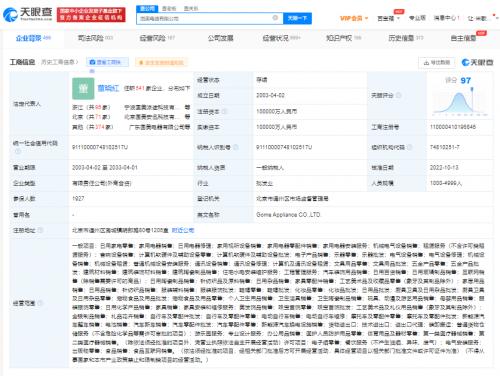Click the info icon beside 注册资本
Viewport: 500px width, 376px height.
[x=224, y=111]
